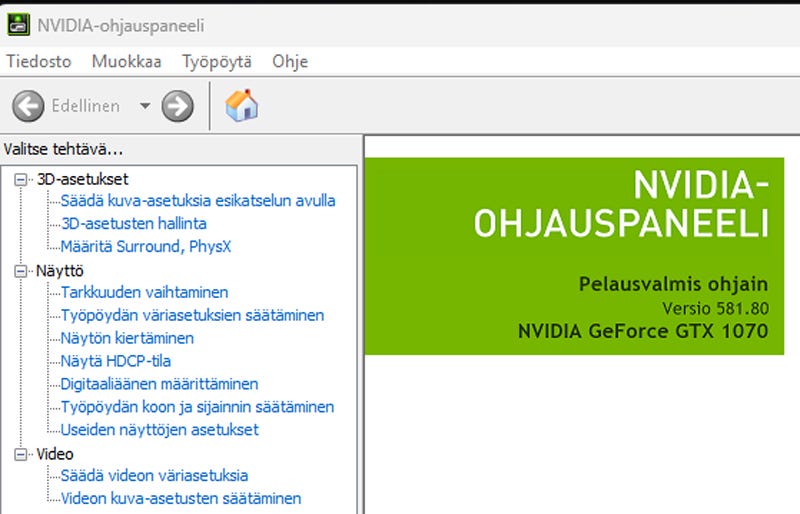
Task: Go back with the Edellinen arrow button
Action: [28, 106]
